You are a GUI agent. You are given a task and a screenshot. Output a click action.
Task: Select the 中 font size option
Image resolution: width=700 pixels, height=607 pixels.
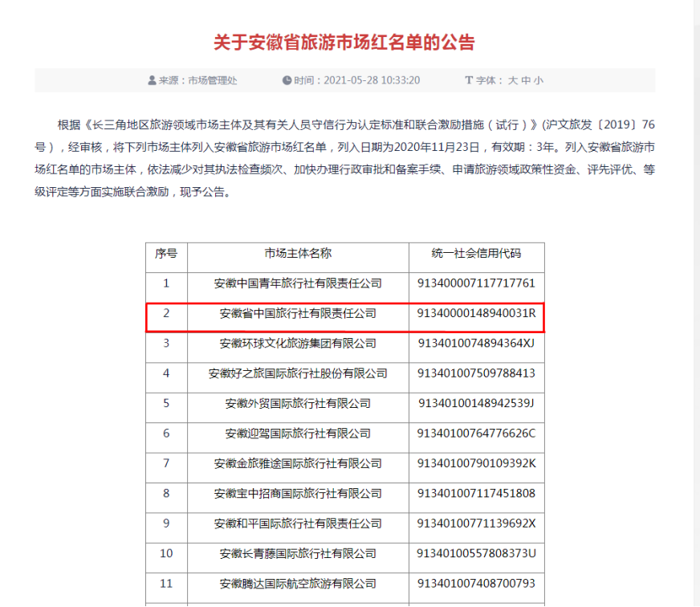pyautogui.click(x=527, y=79)
